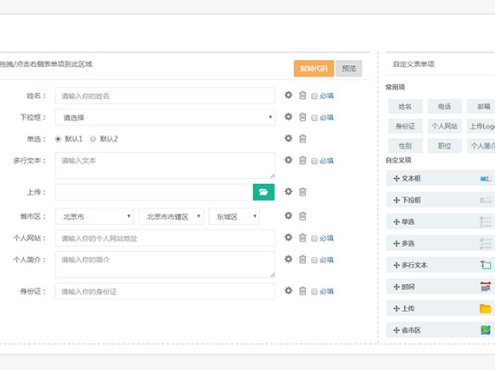
Task: Open settings gear for the 上传 row
Action: tap(288, 191)
